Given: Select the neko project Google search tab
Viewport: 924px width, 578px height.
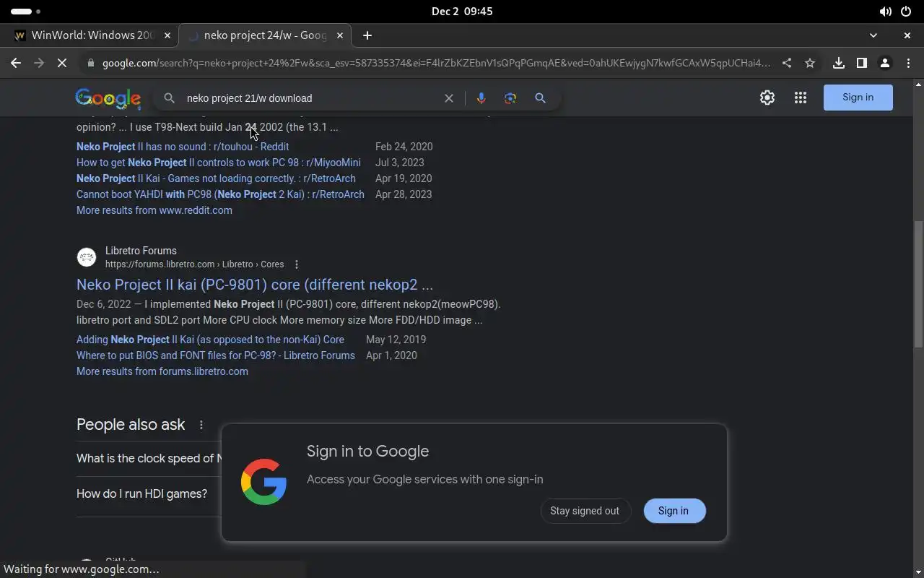Looking at the screenshot, I should point(265,35).
